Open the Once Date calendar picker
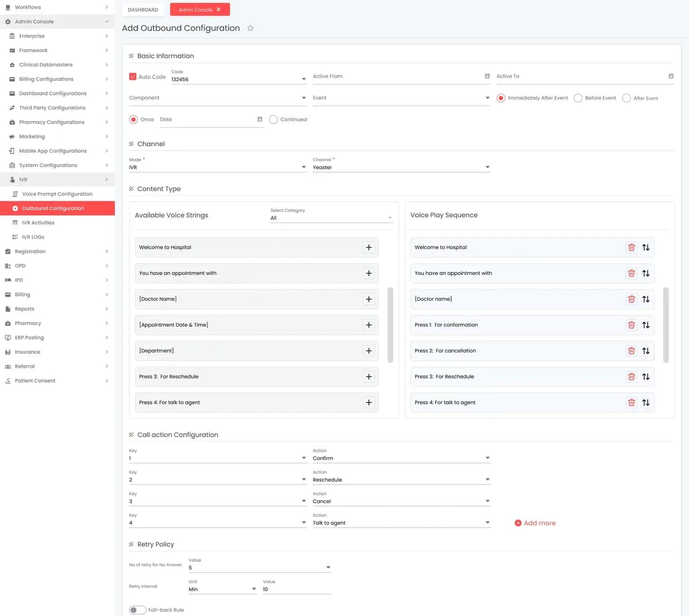This screenshot has height=616, width=689. (x=259, y=120)
